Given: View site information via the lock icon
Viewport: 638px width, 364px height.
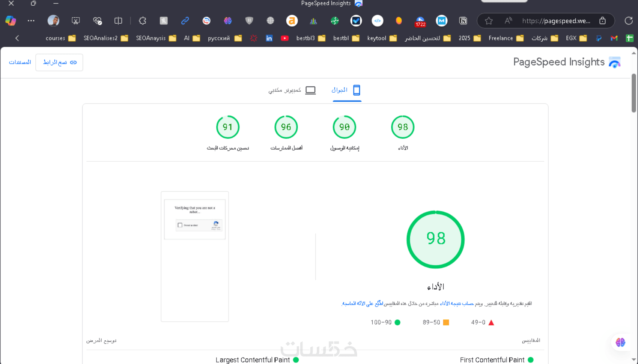Looking at the screenshot, I should 602,21.
